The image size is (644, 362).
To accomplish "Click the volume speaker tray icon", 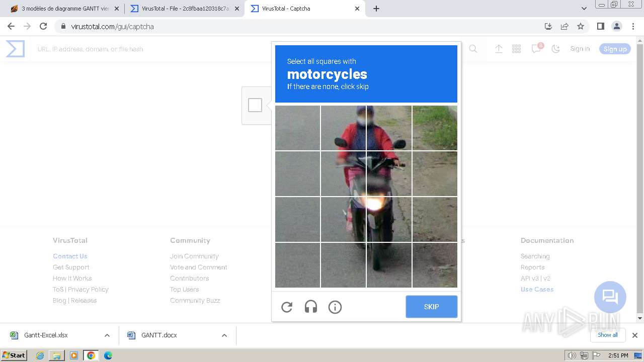I will 572,355.
